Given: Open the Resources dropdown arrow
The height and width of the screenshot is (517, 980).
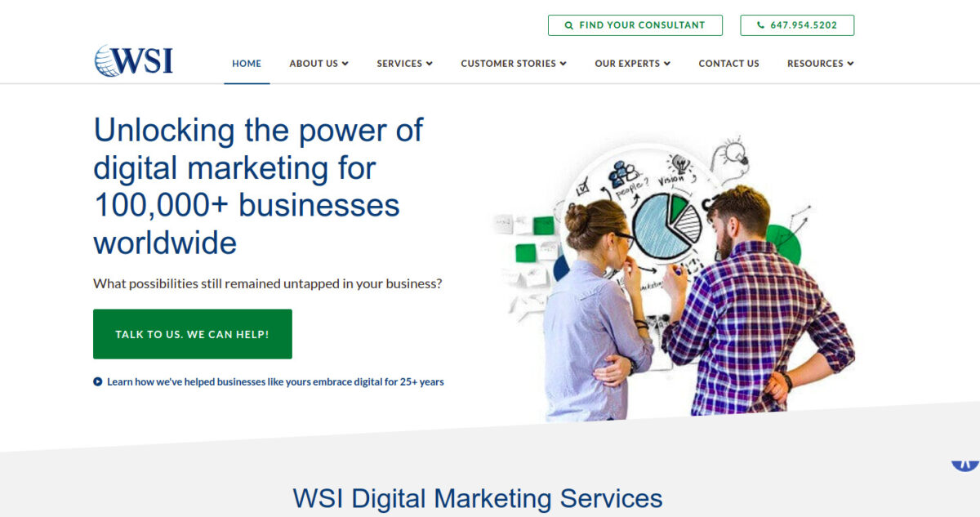Looking at the screenshot, I should 850,64.
